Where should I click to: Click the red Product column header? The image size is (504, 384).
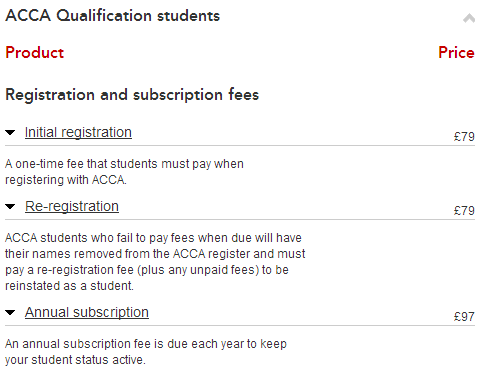[x=35, y=53]
